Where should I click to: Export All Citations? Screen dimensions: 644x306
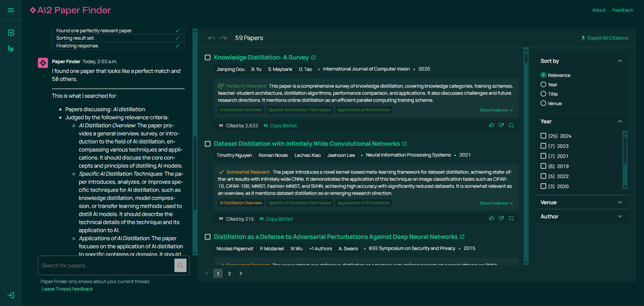click(x=604, y=38)
